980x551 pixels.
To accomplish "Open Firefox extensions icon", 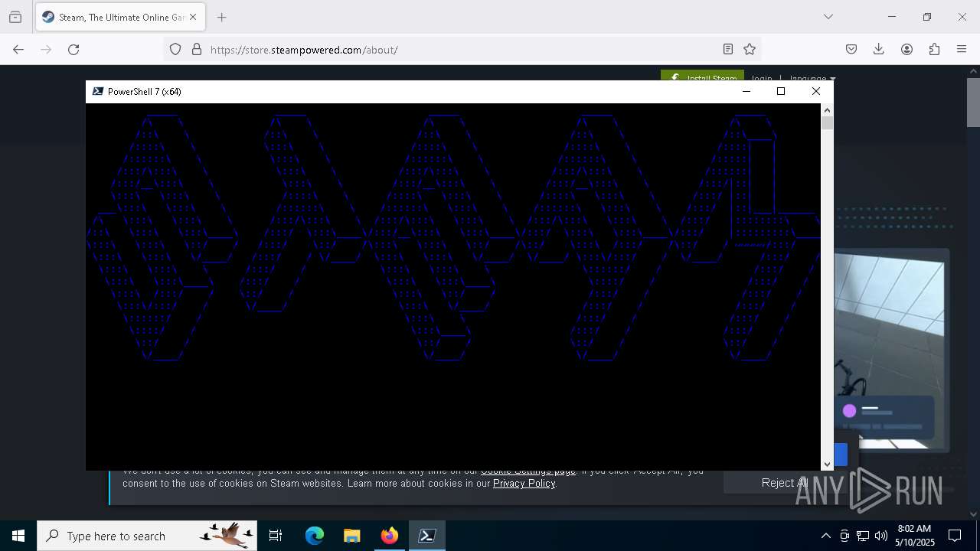I will 934,49.
